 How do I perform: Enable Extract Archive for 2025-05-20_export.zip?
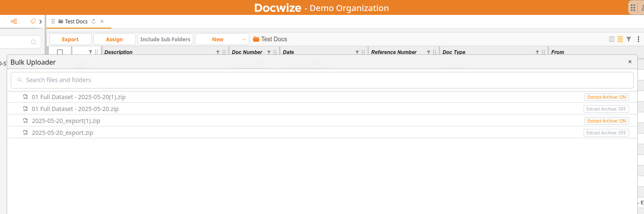606,133
